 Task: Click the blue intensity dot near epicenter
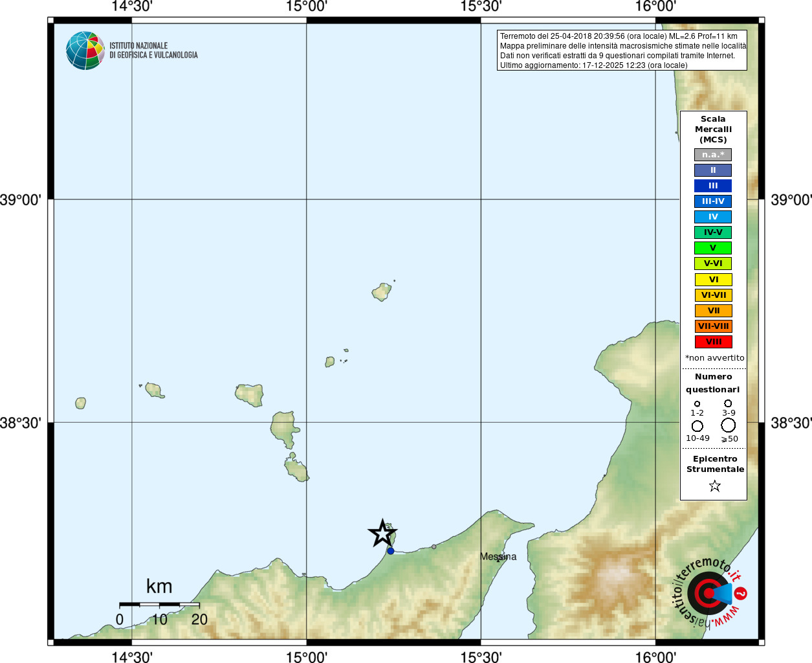(x=390, y=551)
